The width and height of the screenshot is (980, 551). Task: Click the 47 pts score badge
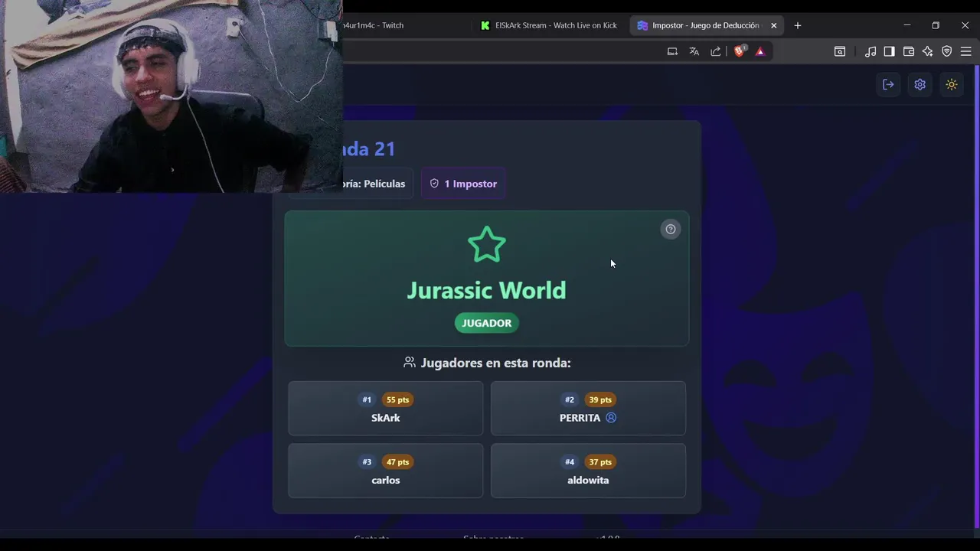pos(397,462)
